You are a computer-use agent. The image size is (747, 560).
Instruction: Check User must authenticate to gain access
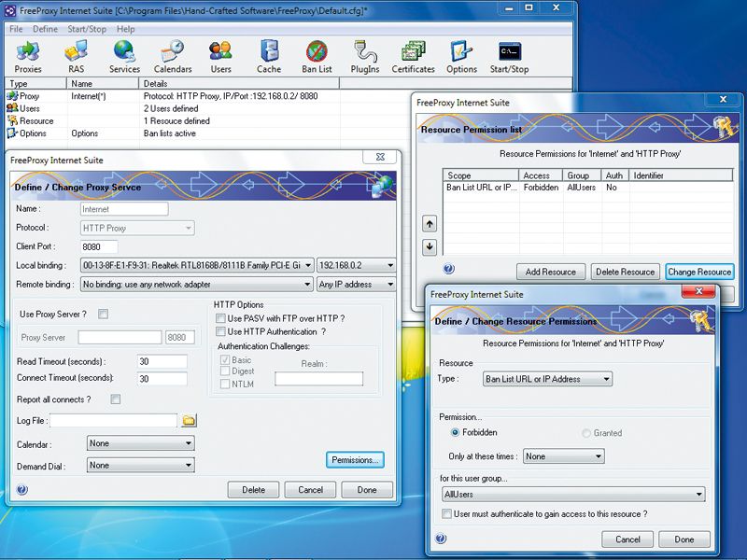click(446, 514)
